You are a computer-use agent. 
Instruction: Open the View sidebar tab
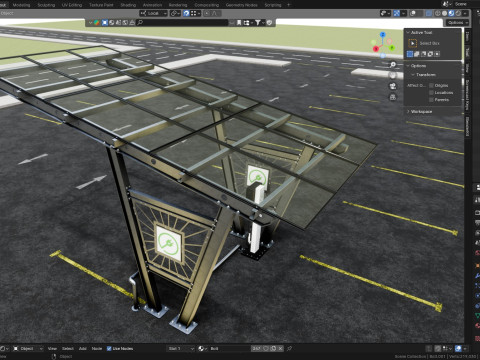467,68
